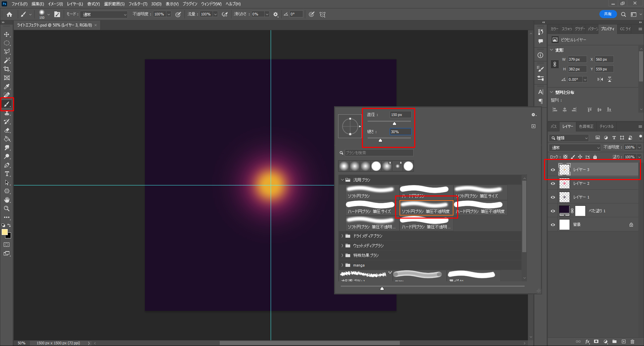This screenshot has height=346, width=644.
Task: Select the Horizontal Type tool
Action: [x=7, y=174]
